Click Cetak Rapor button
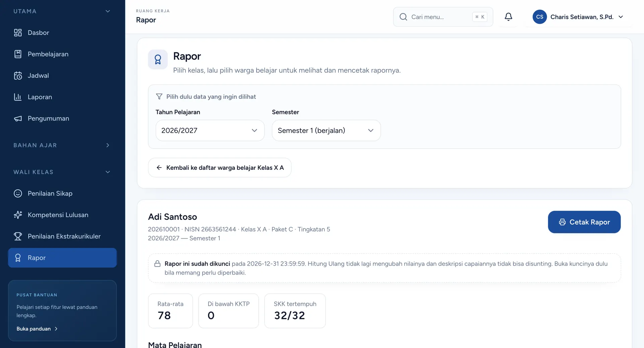The image size is (644, 348). [x=584, y=222]
